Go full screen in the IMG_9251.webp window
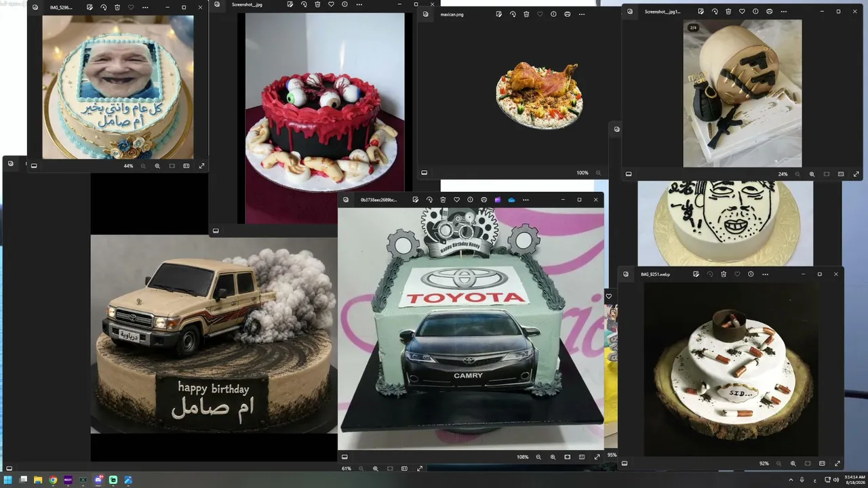The image size is (868, 488). [x=837, y=464]
